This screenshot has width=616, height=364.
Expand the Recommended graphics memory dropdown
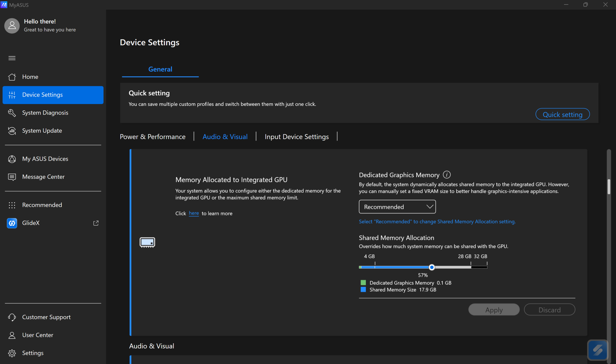pyautogui.click(x=397, y=207)
